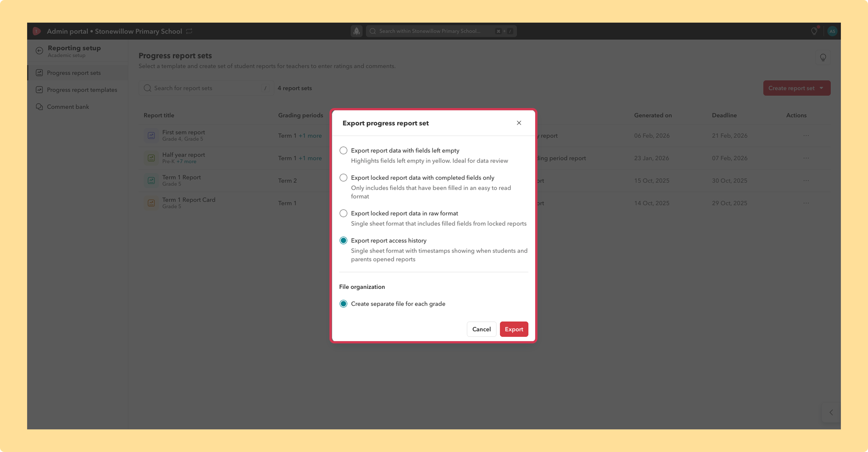The height and width of the screenshot is (452, 868).
Task: Click the Deadline column header
Action: pyautogui.click(x=724, y=115)
